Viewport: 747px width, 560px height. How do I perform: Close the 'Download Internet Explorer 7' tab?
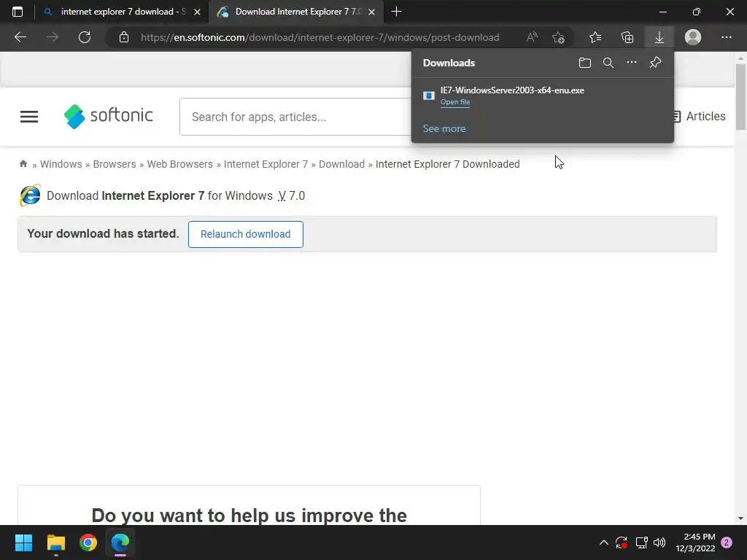coord(371,12)
